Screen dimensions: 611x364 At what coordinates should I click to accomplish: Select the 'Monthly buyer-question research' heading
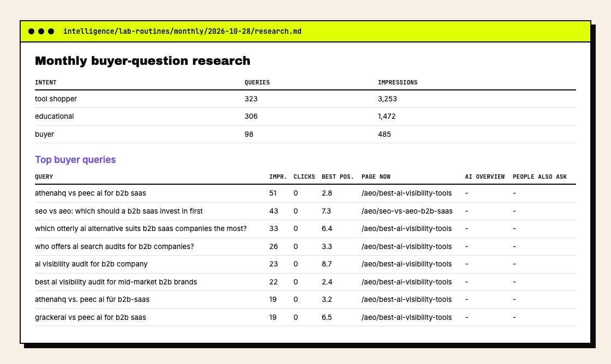[x=142, y=60]
